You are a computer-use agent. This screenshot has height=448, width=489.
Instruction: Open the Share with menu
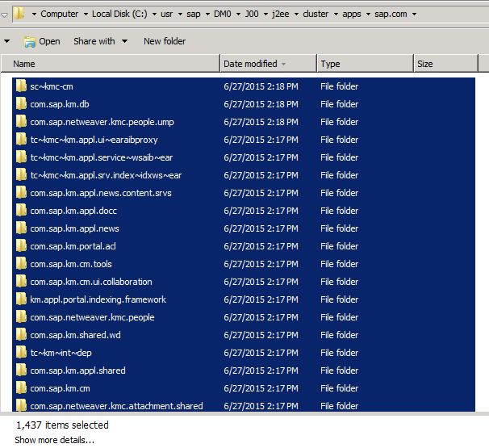(x=100, y=41)
